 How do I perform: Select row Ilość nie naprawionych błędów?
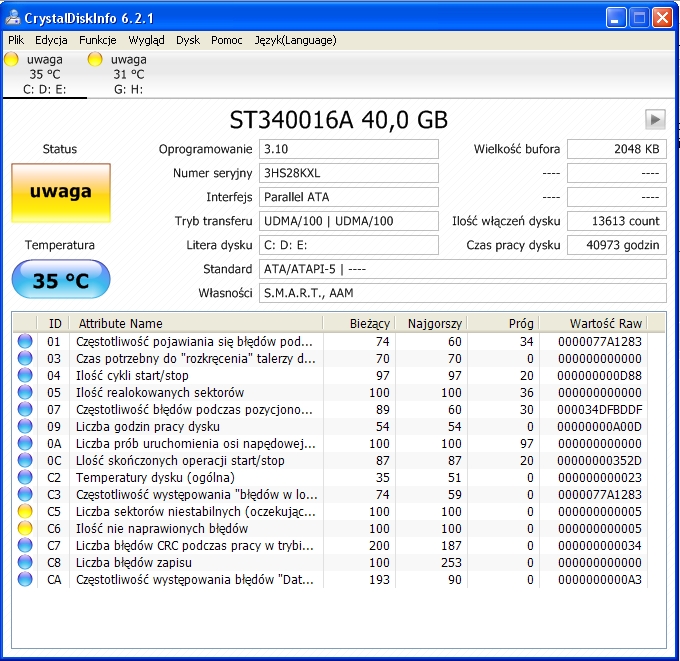[x=330, y=528]
